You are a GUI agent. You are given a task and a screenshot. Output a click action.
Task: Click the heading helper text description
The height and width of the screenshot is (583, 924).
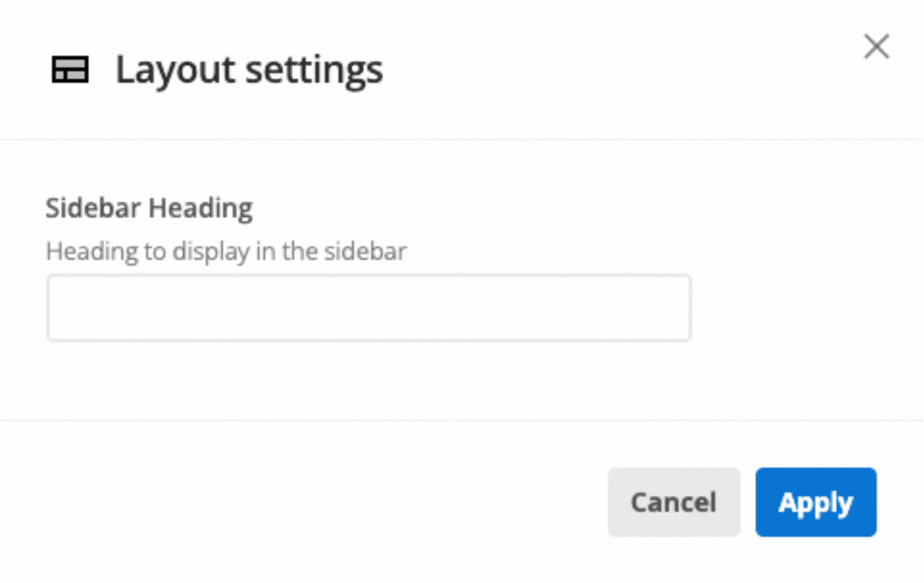coord(227,251)
